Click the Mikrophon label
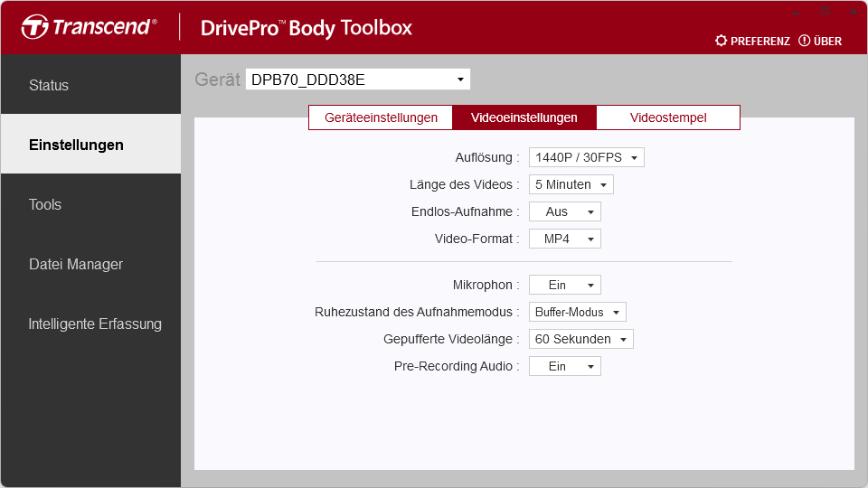The width and height of the screenshot is (868, 488). [486, 285]
